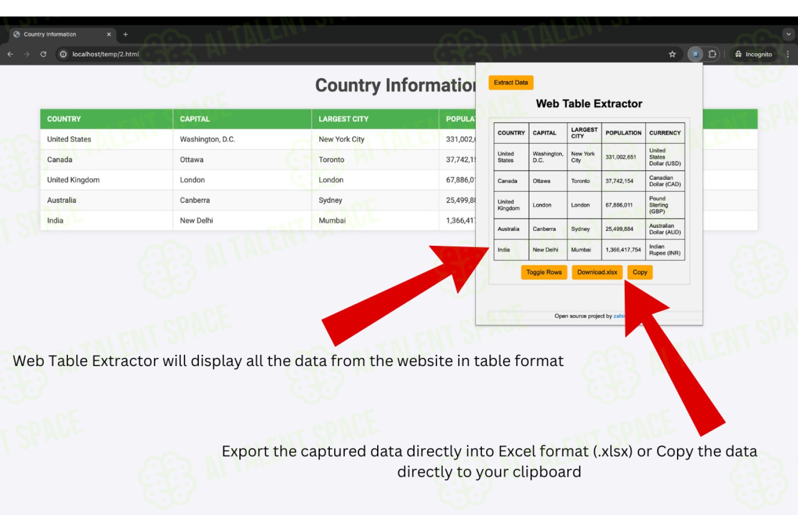Open the extensions puzzle icon
Image resolution: width=798 pixels, height=532 pixels.
tap(712, 54)
